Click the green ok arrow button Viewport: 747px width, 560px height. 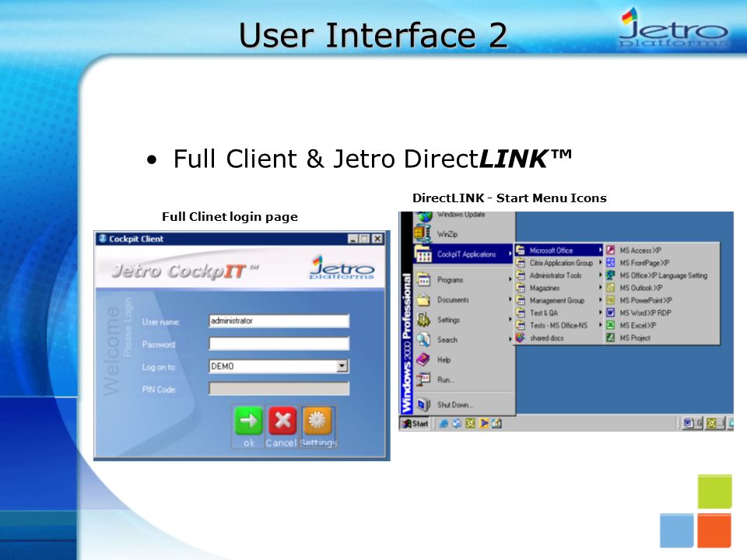[249, 421]
